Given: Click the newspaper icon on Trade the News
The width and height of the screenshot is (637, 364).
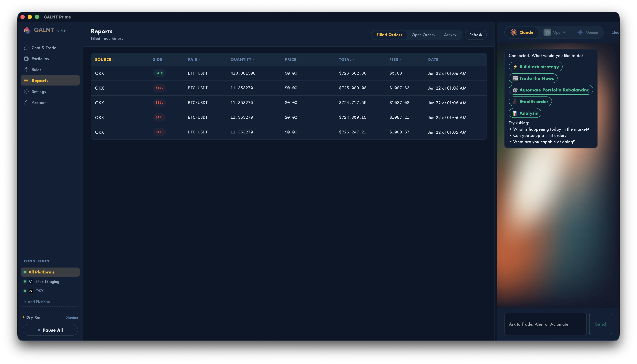Looking at the screenshot, I should pos(515,78).
